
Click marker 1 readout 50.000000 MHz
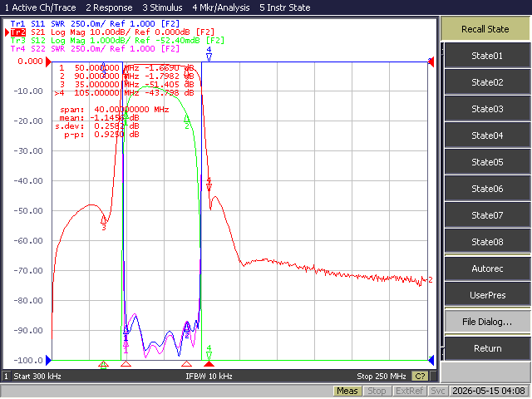(126, 68)
